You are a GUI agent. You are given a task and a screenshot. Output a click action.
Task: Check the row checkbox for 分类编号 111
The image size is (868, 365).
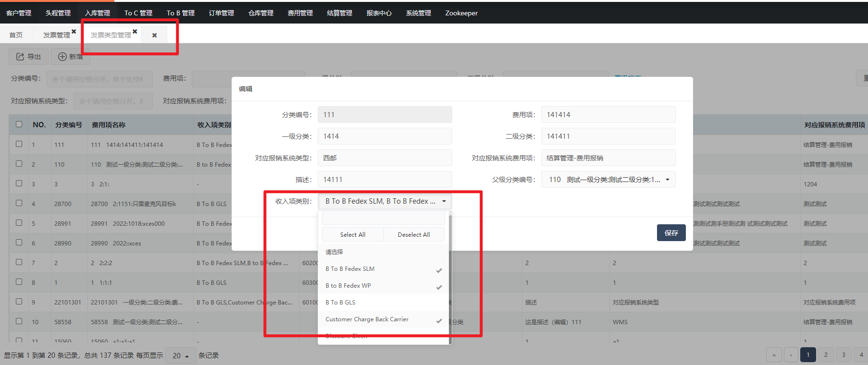click(x=19, y=144)
